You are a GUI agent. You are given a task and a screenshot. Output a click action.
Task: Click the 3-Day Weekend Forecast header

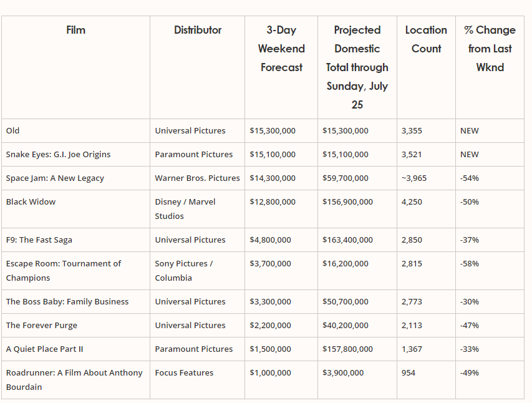coord(281,49)
